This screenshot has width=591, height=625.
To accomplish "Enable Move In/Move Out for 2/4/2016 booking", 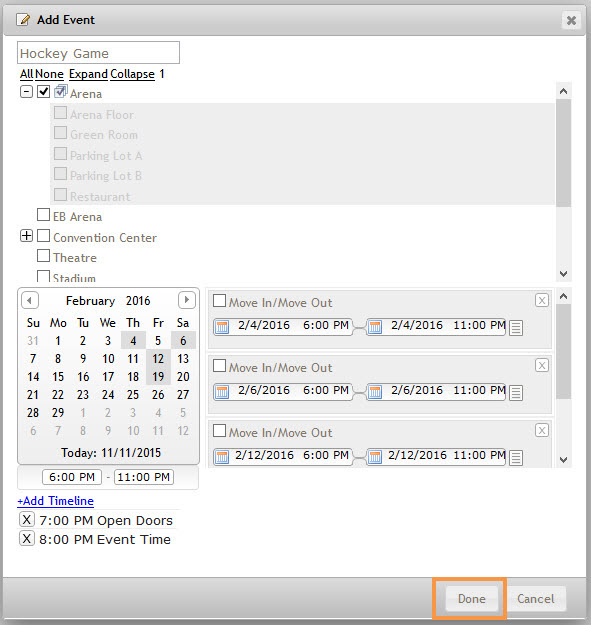I will 220,301.
